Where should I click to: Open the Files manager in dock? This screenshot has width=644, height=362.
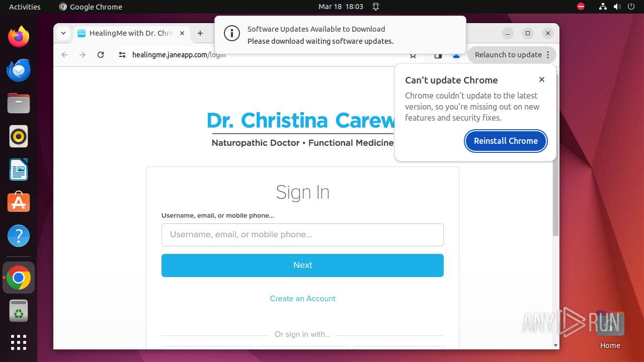tap(19, 104)
